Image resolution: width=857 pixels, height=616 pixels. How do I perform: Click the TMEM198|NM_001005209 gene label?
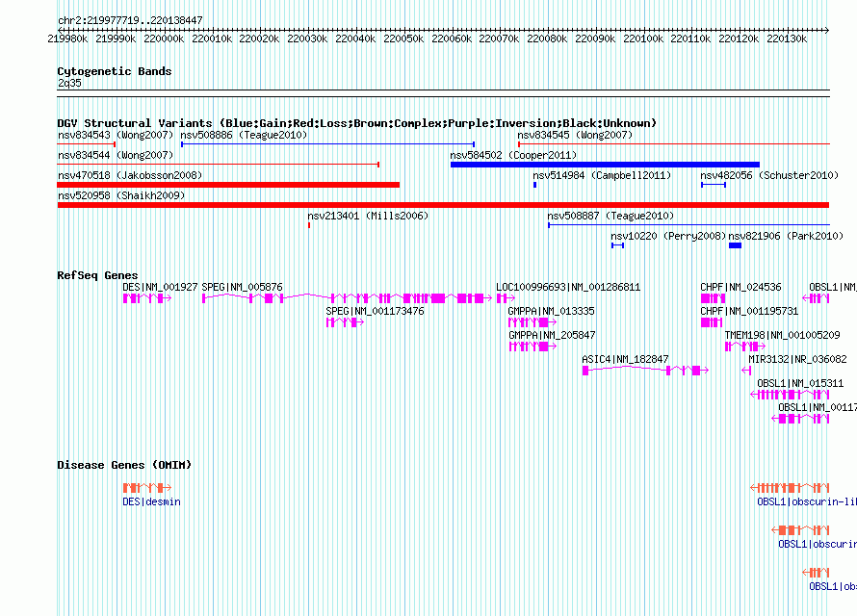(x=782, y=335)
